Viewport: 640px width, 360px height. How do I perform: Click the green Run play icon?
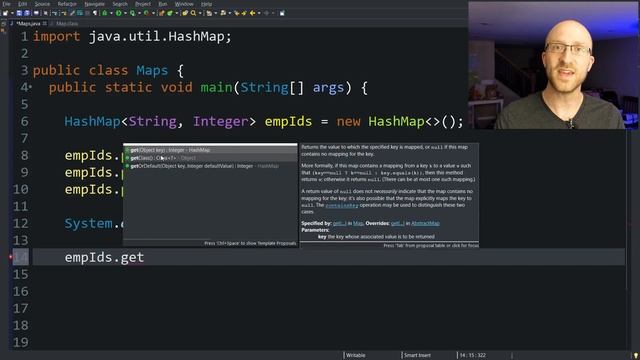(x=118, y=13)
